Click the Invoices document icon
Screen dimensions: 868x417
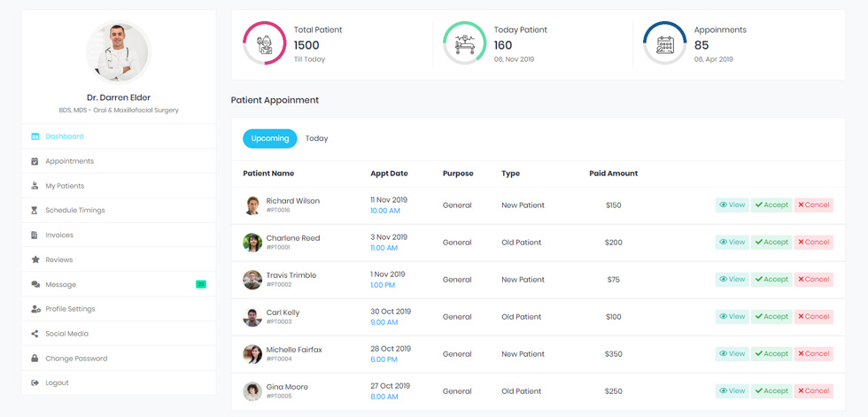point(35,235)
